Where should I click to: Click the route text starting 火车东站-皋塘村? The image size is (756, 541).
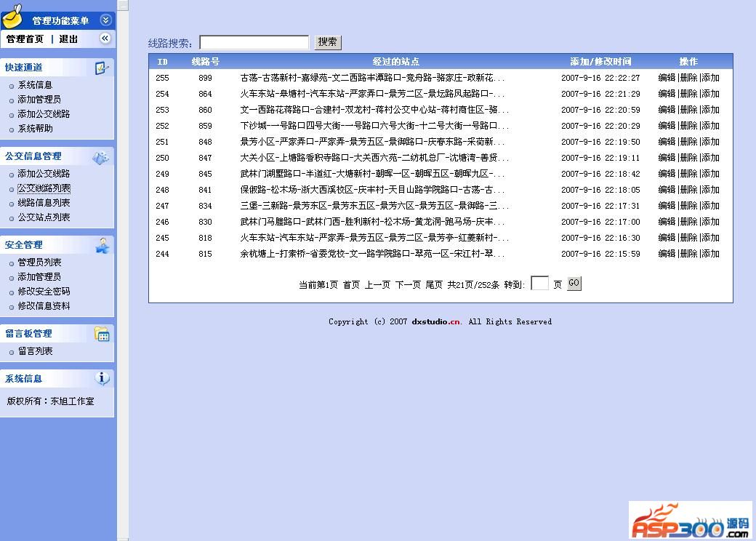coord(372,94)
